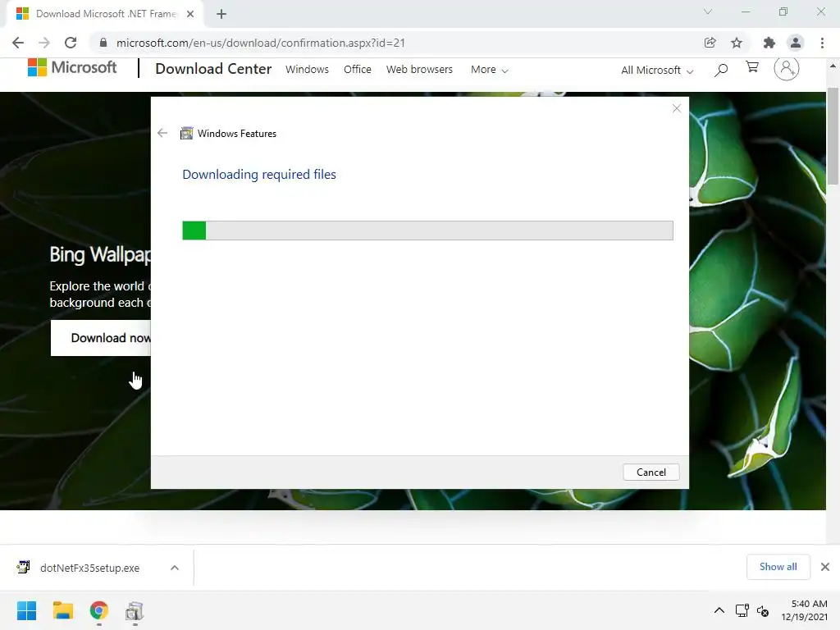
Task: Go to Download Center link
Action: (213, 69)
